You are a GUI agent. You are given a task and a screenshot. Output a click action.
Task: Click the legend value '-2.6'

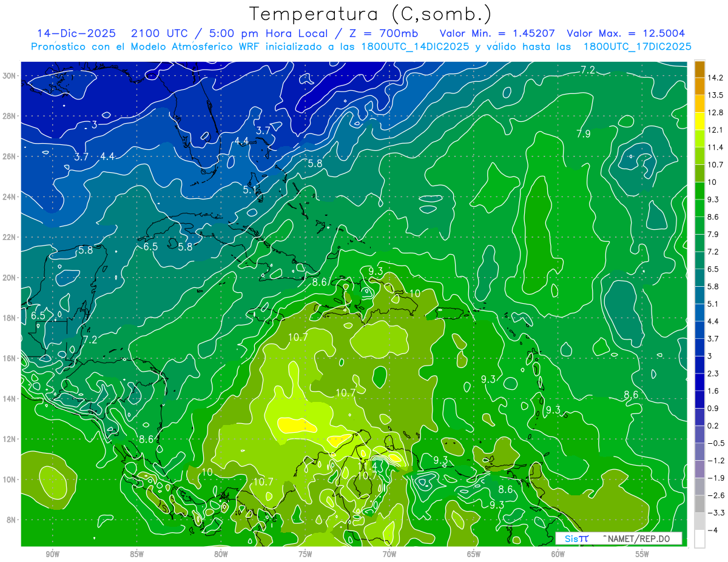point(715,495)
